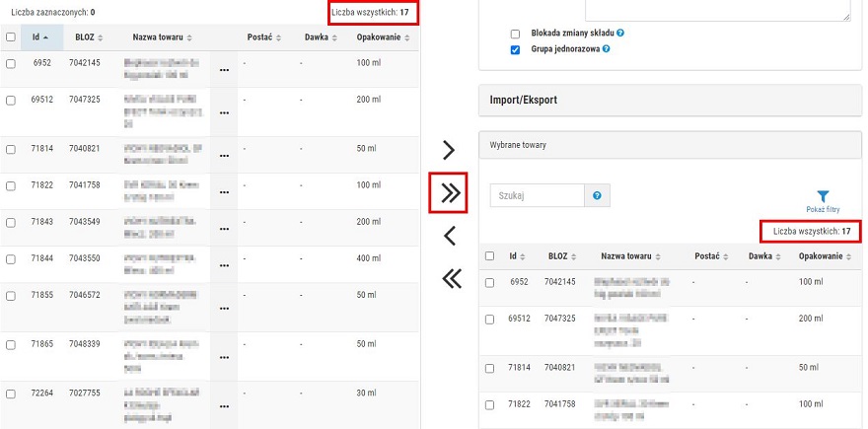Move all items with double right arrow
The width and height of the screenshot is (868, 429).
pos(450,192)
